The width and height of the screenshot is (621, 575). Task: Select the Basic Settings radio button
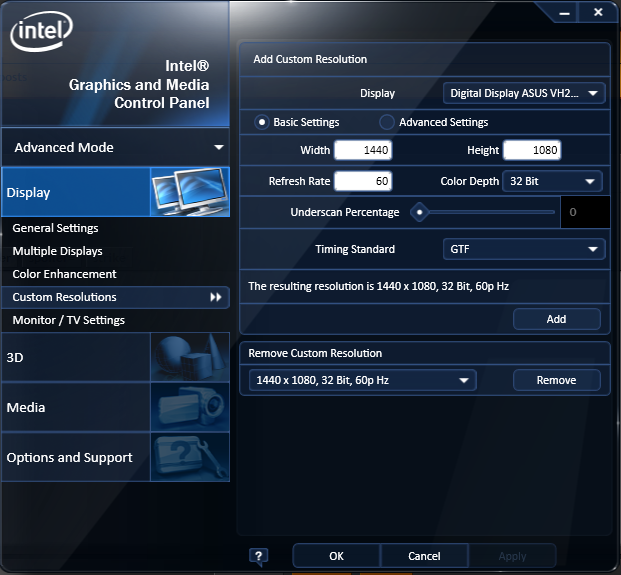(x=262, y=122)
